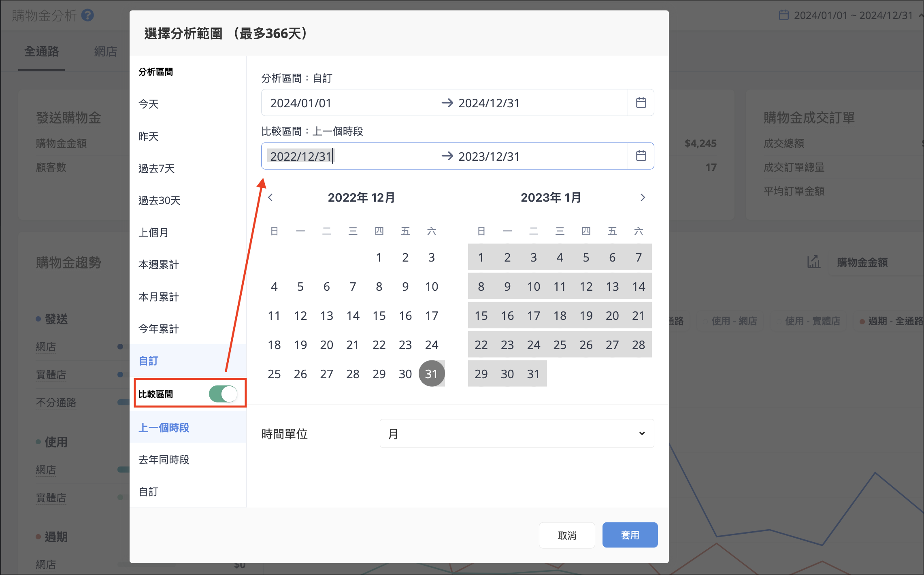Click the help icon beside 購物金分析
The width and height of the screenshot is (924, 575).
87,15
